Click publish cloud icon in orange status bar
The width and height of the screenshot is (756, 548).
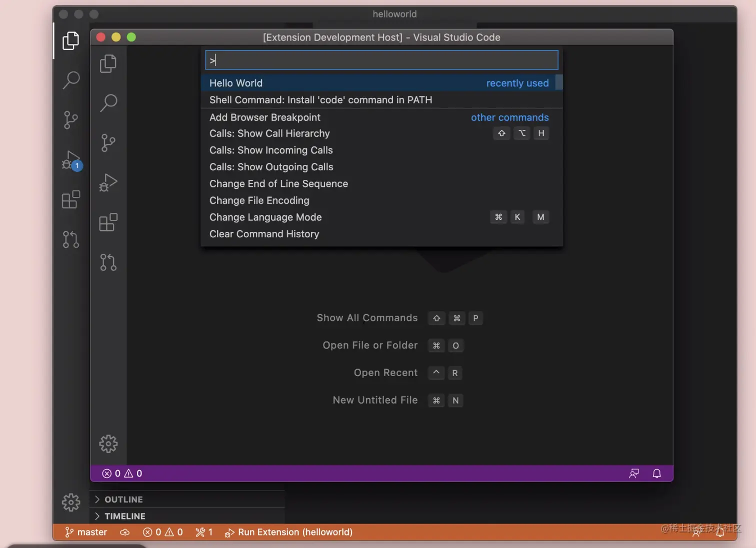coord(125,533)
